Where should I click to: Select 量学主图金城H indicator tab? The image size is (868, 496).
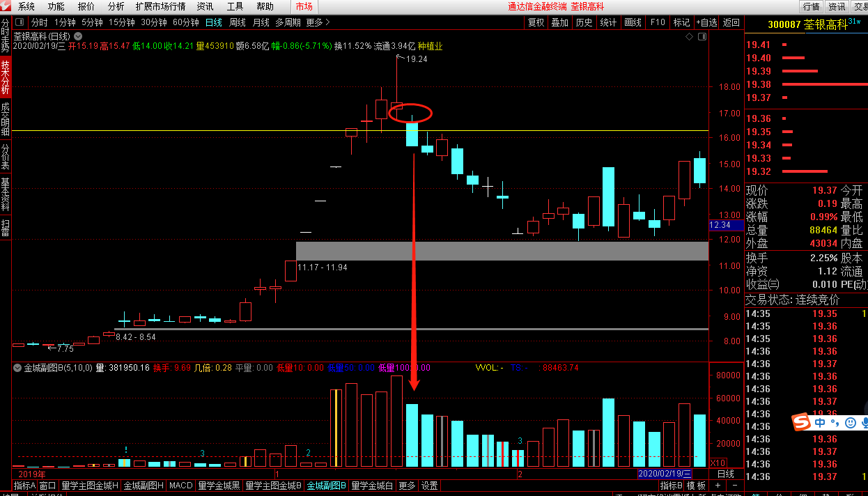[89, 486]
